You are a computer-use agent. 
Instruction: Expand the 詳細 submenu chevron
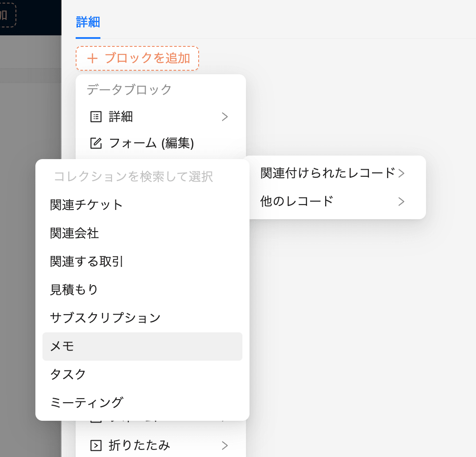(x=225, y=117)
